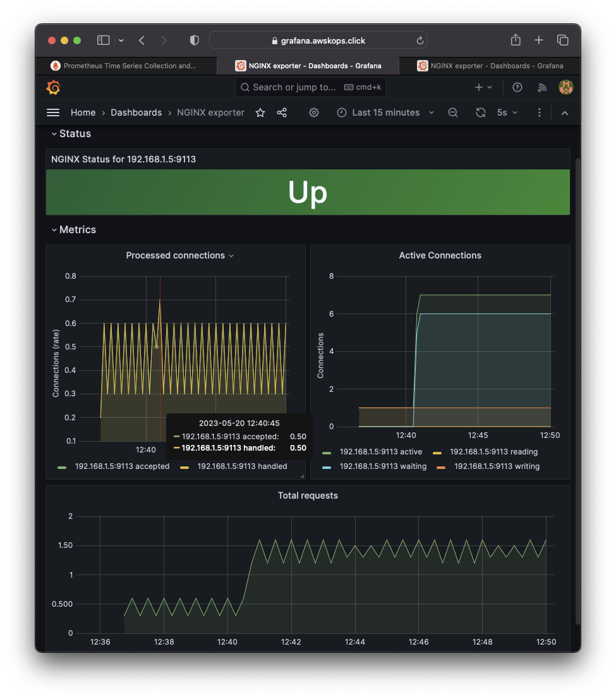This screenshot has width=616, height=699.
Task: Click Total requests panel title
Action: [308, 495]
